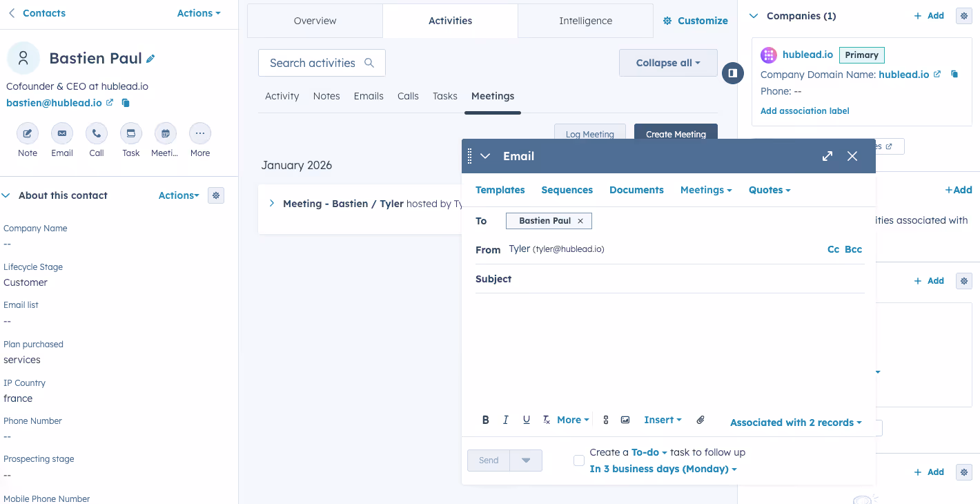Clear text formatting in email editor
The height and width of the screenshot is (504, 980).
[x=547, y=420]
